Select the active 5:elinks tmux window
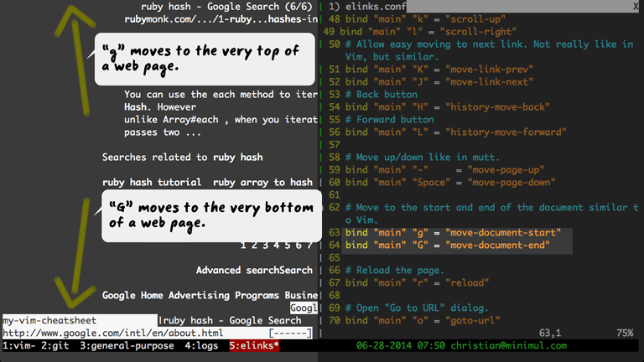This screenshot has height=362, width=644. 254,346
